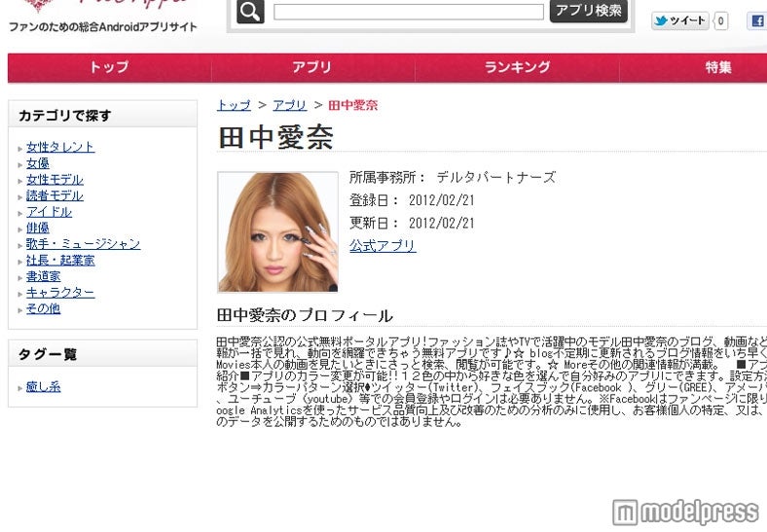
Task: Select the 女性タレント category link
Action: 60,147
